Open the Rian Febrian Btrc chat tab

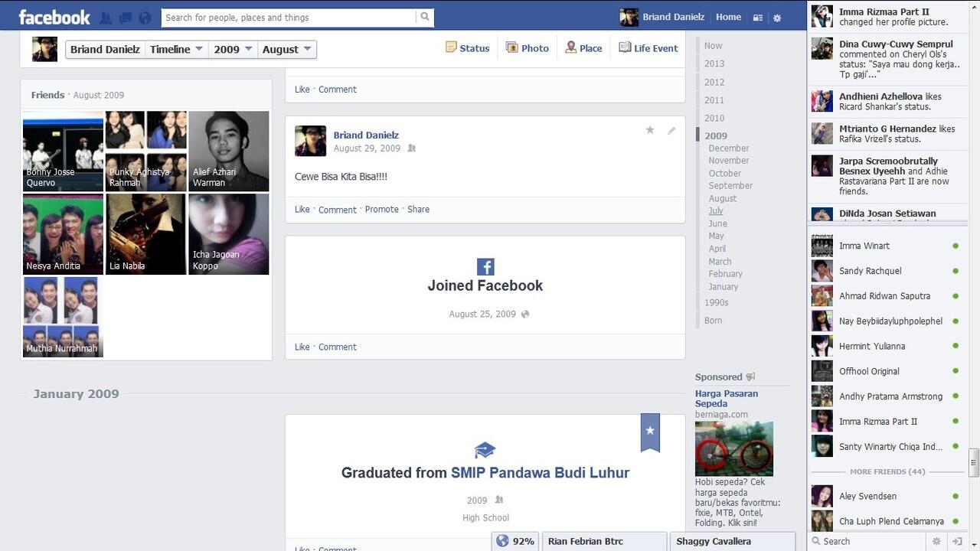604,541
